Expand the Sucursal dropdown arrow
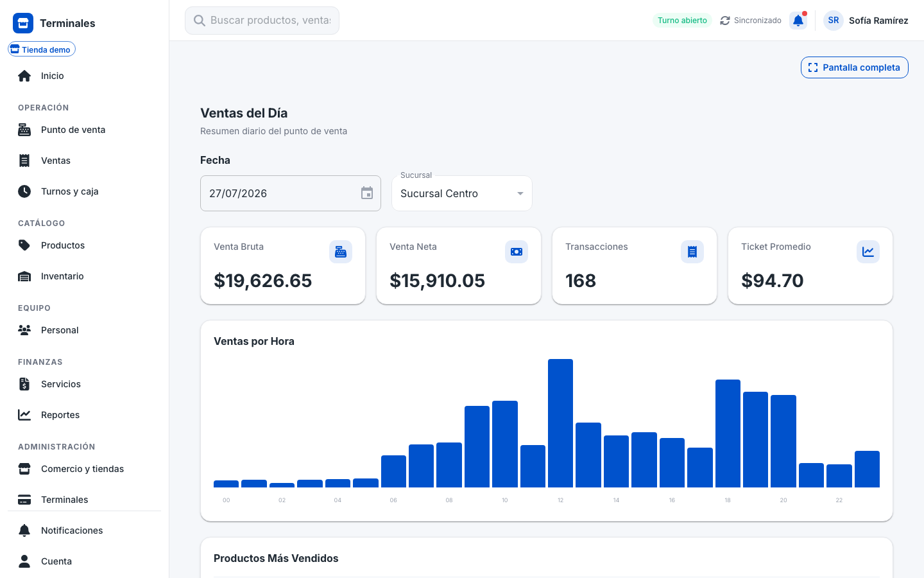Viewport: 924px width, 578px height. coord(520,193)
